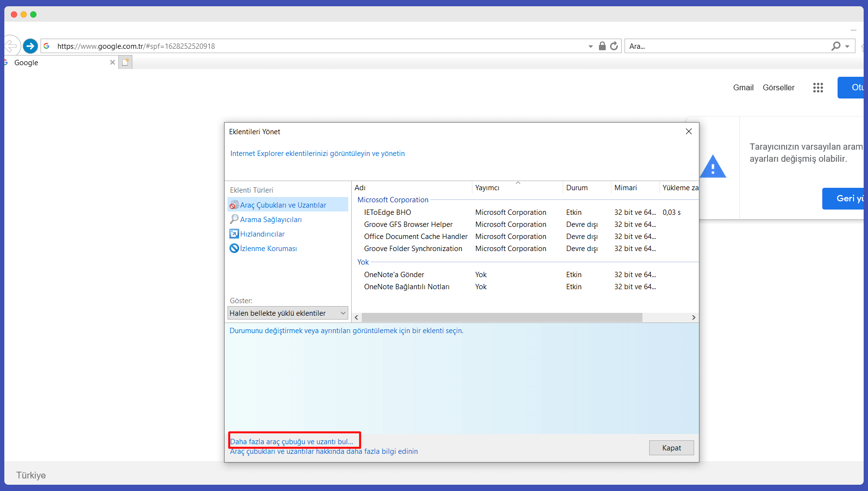
Task: Select the OneNote'a Gönder add-on row
Action: [x=525, y=275]
